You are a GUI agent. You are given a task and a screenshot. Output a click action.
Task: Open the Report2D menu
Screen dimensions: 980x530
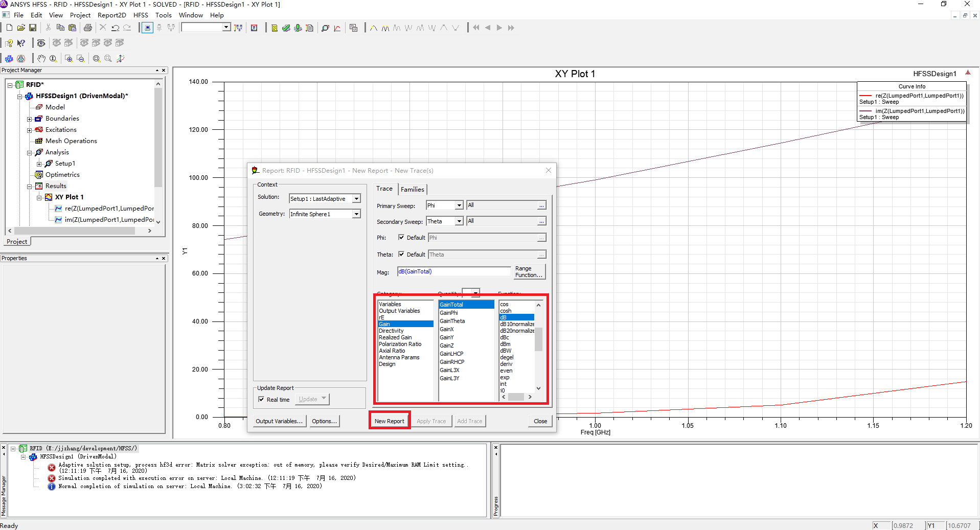coord(111,15)
